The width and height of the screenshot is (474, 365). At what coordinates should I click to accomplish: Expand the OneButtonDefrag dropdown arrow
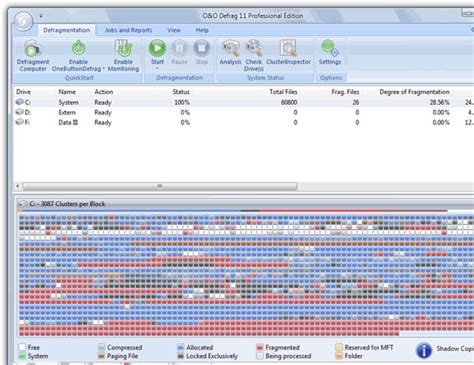[104, 69]
